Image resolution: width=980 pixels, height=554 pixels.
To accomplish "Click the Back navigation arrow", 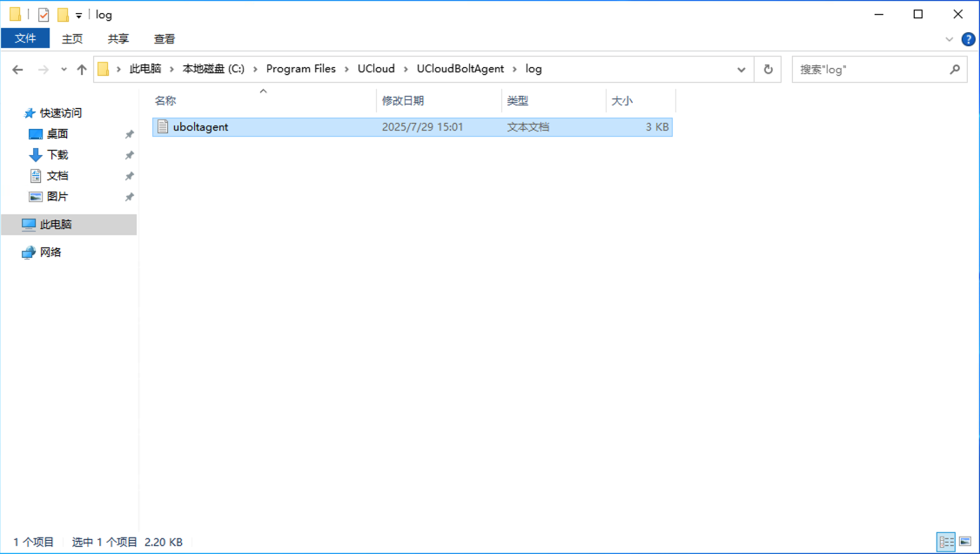I will [x=17, y=70].
